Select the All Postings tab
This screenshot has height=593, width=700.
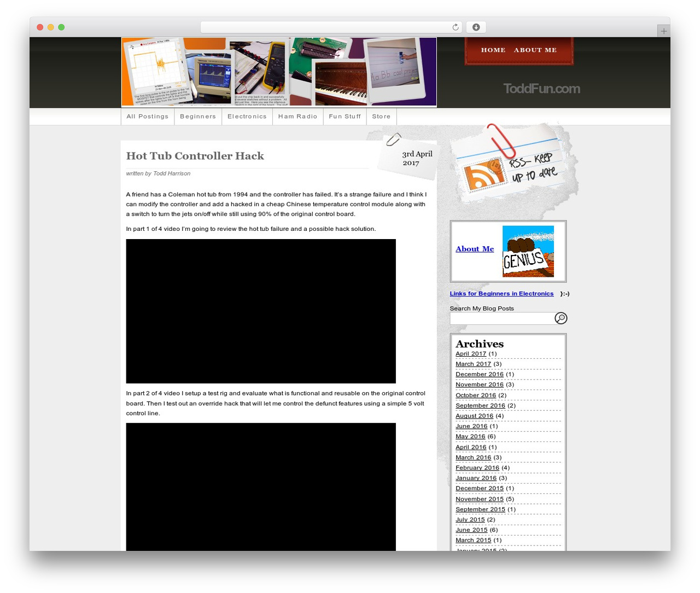148,117
